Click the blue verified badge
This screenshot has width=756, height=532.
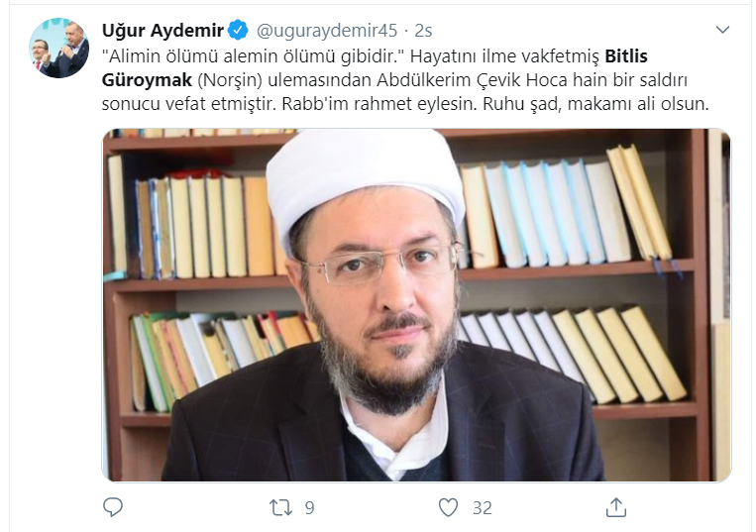238,31
